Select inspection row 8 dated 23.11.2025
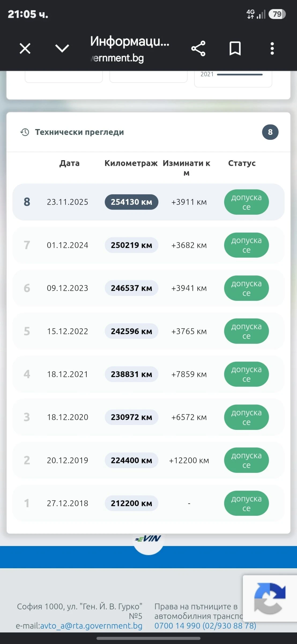 tap(148, 202)
